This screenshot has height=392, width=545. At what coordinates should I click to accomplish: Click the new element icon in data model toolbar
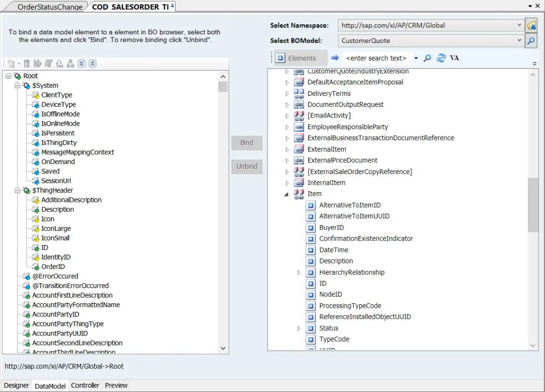(11, 64)
